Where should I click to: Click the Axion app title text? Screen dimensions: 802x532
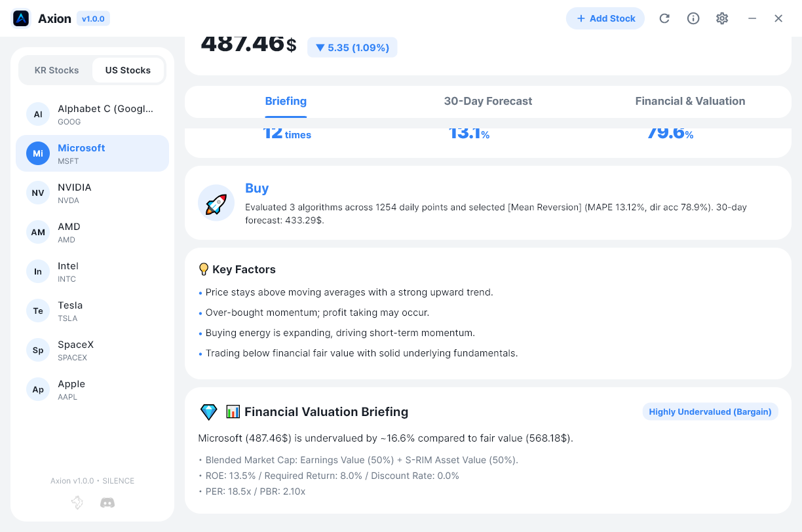click(54, 18)
